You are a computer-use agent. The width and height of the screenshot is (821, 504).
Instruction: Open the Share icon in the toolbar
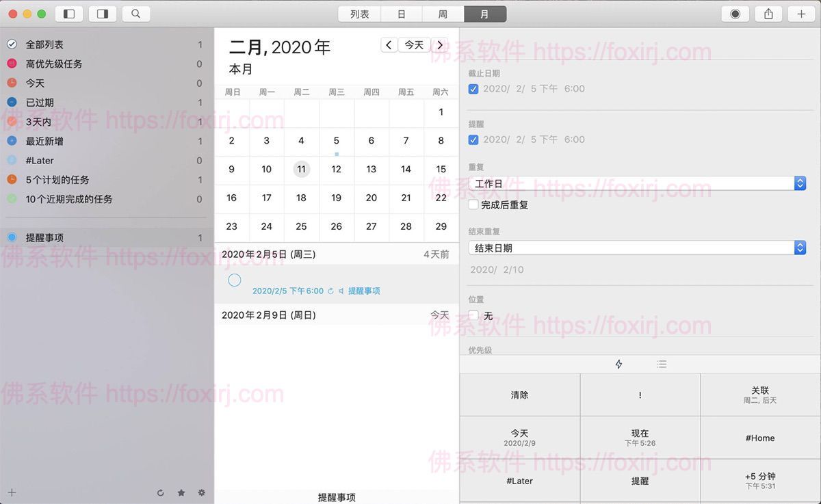point(768,13)
